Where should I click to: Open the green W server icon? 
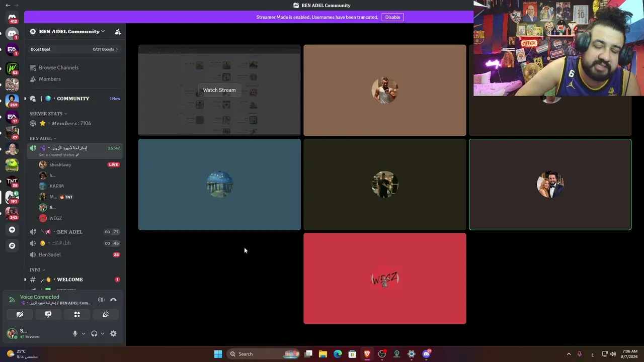[x=12, y=68]
